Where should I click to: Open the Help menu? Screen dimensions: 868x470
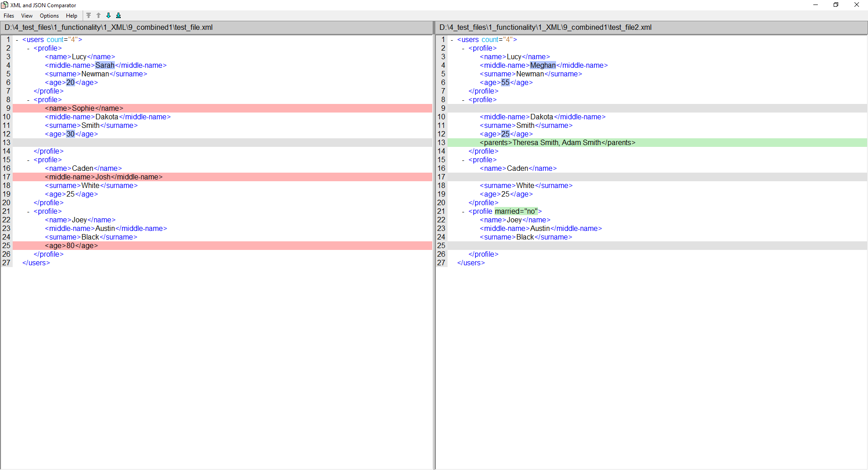click(71, 16)
